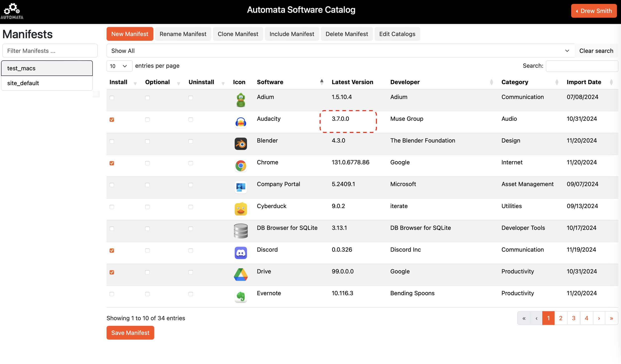The image size is (621, 364).
Task: Click the Cyberduck app icon
Action: [x=240, y=209]
